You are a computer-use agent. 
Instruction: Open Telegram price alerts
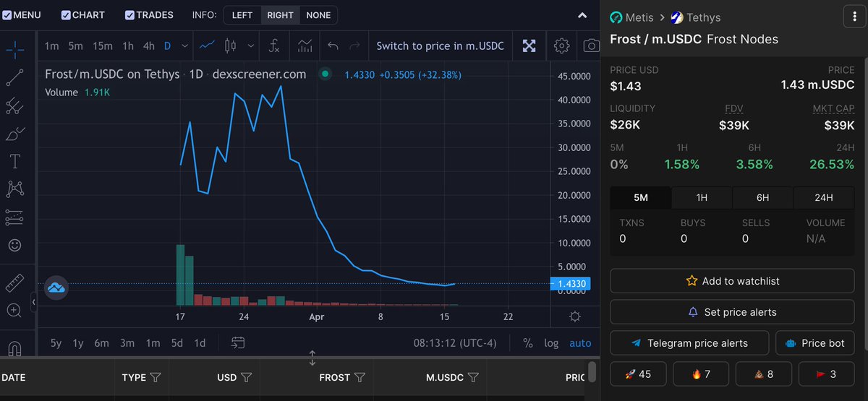pyautogui.click(x=689, y=343)
